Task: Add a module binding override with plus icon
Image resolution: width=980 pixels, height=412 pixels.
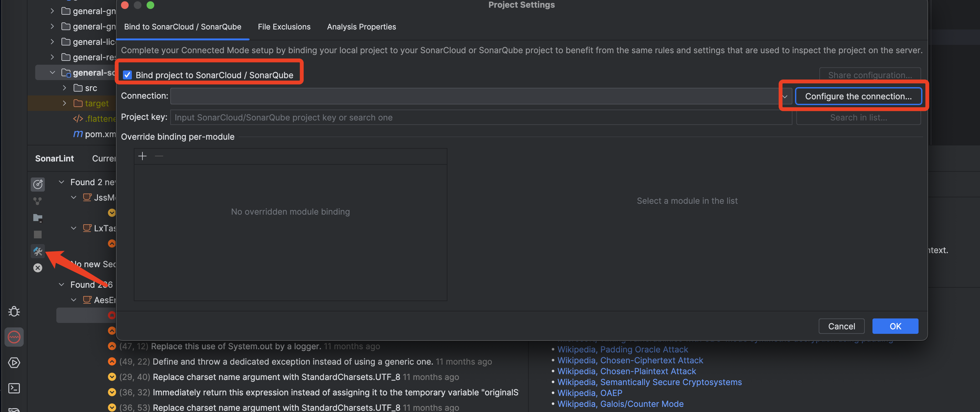Action: coord(142,156)
